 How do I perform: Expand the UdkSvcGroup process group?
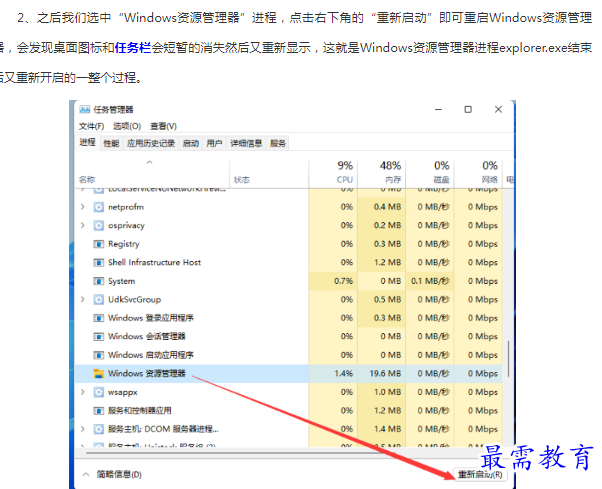pos(83,299)
